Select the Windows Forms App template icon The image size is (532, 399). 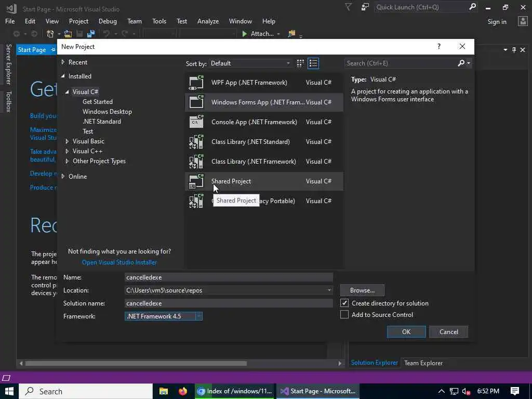point(196,102)
